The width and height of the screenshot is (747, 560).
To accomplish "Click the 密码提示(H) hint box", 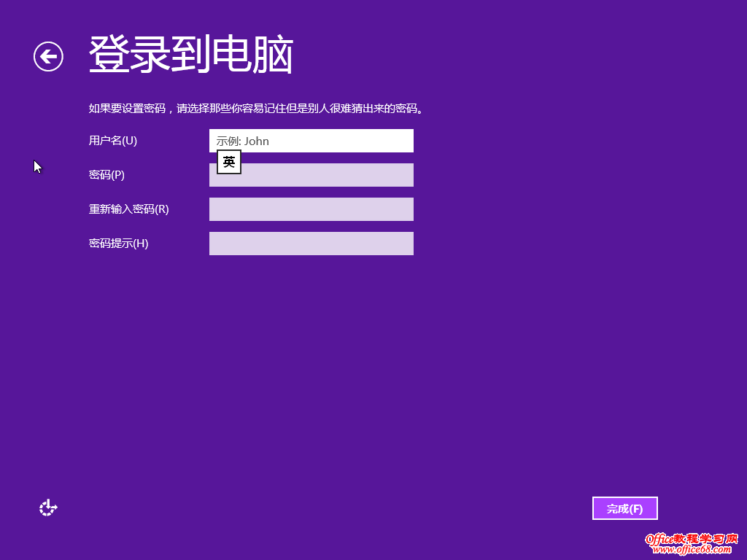I will click(x=311, y=243).
